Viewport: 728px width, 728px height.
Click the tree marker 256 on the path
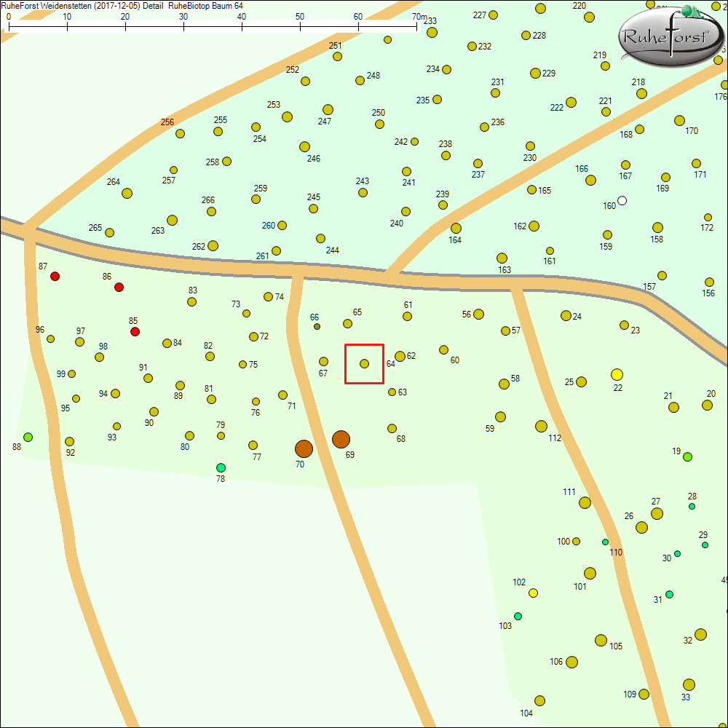click(x=180, y=133)
